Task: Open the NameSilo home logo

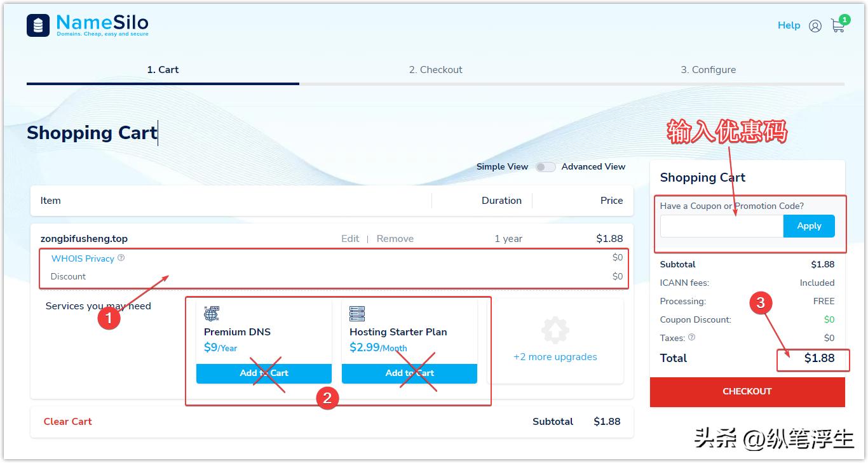Action: [x=88, y=25]
